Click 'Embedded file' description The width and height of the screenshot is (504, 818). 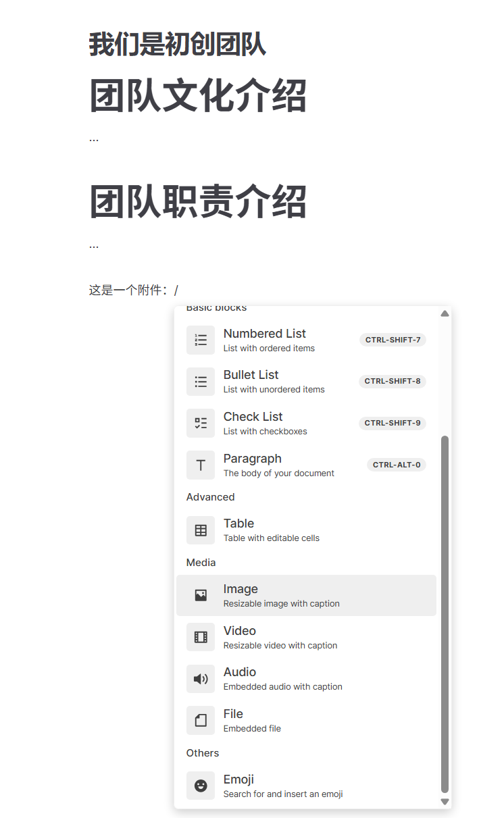pyautogui.click(x=252, y=729)
